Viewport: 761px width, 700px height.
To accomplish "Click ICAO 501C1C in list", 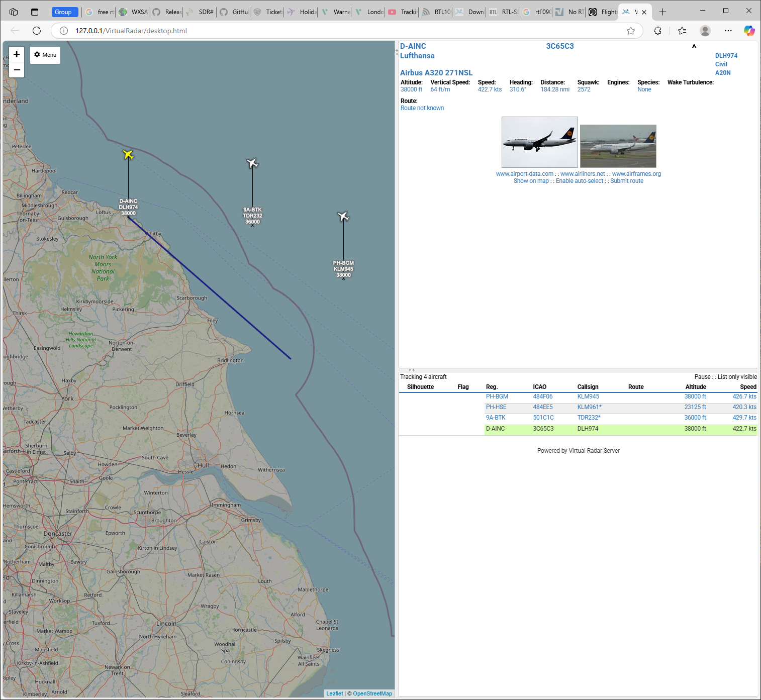I will tap(543, 418).
